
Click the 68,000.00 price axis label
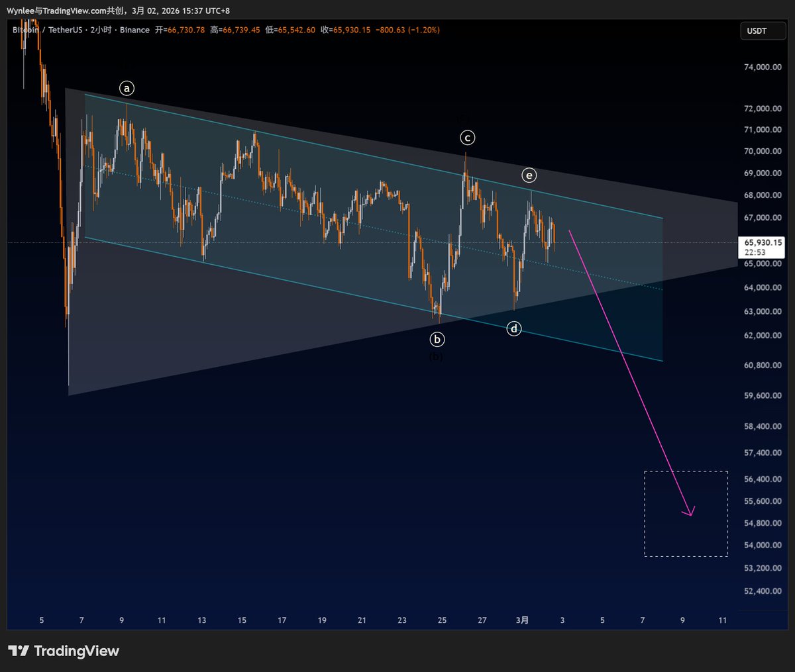(x=763, y=195)
